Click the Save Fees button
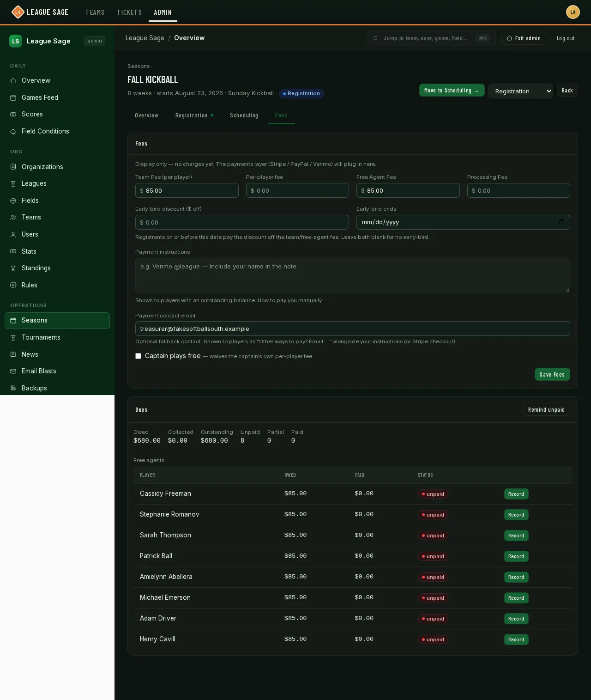 [552, 374]
